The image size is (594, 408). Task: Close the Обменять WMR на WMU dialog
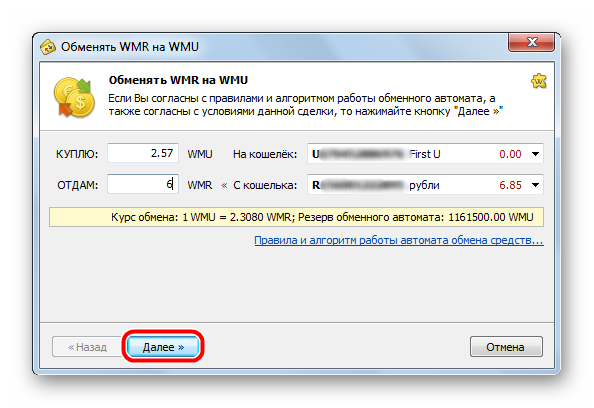[531, 42]
